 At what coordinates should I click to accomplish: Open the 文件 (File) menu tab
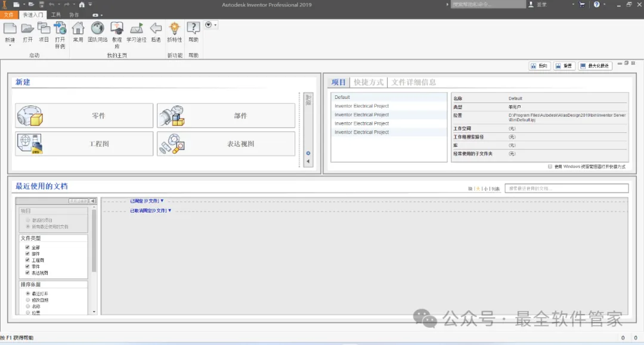8,15
